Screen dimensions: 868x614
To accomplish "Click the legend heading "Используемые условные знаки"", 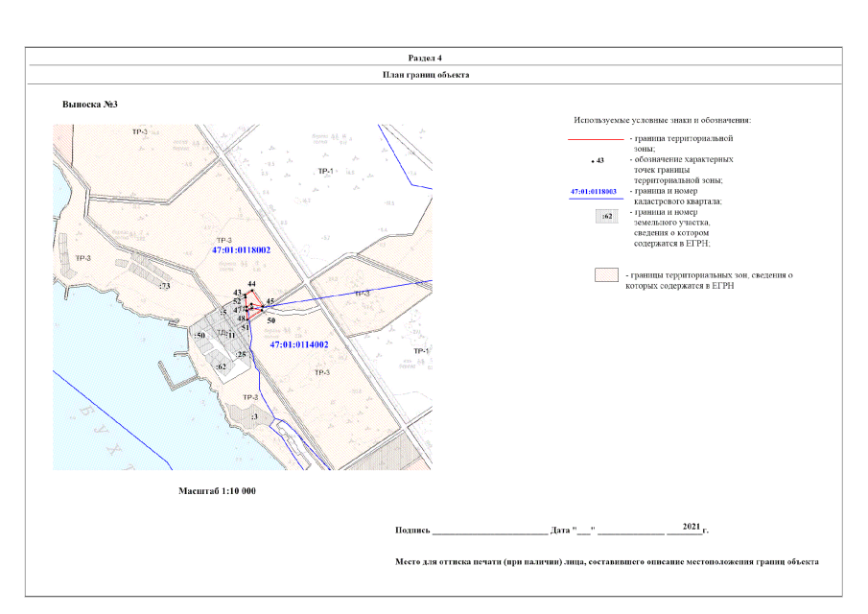I will [x=662, y=120].
